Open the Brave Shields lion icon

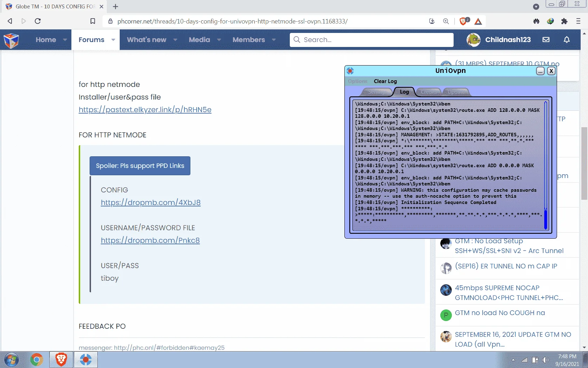click(x=464, y=21)
